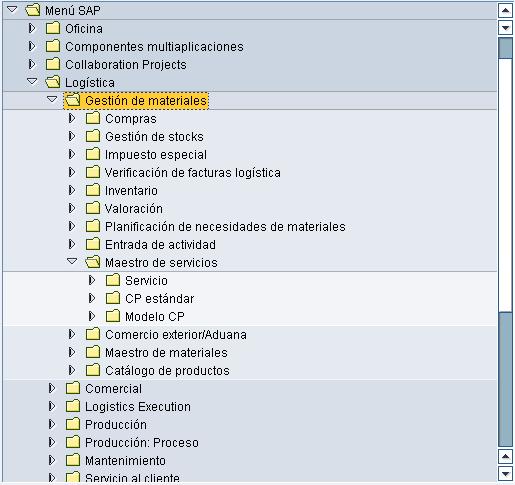The height and width of the screenshot is (485, 515).
Task: Select Verificación de facturas logística
Action: 193,172
